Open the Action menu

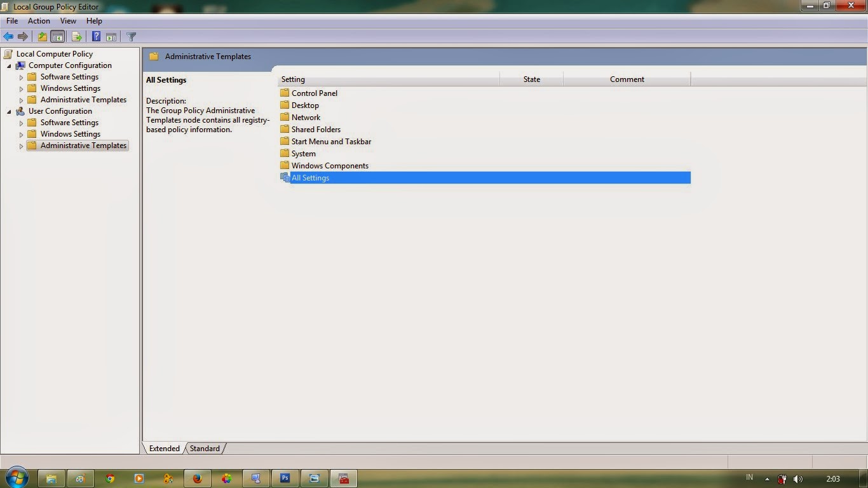tap(39, 21)
